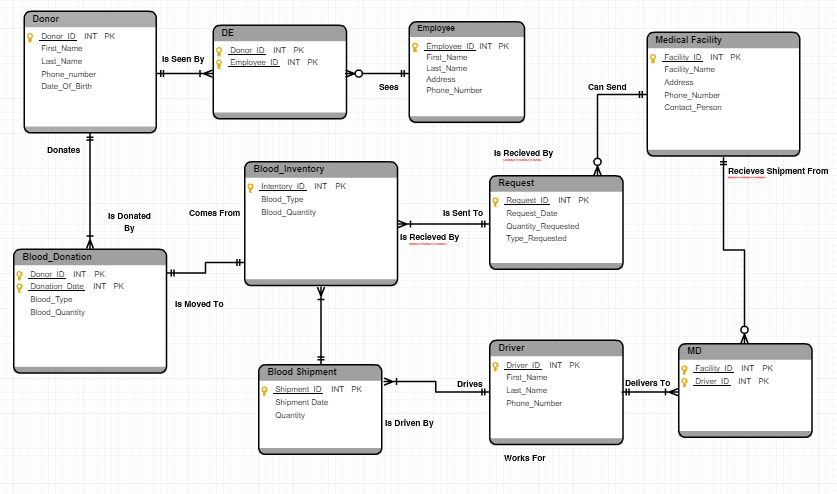Click the Contact_Person attribute in Medical Facility
The image size is (837, 494).
point(692,107)
